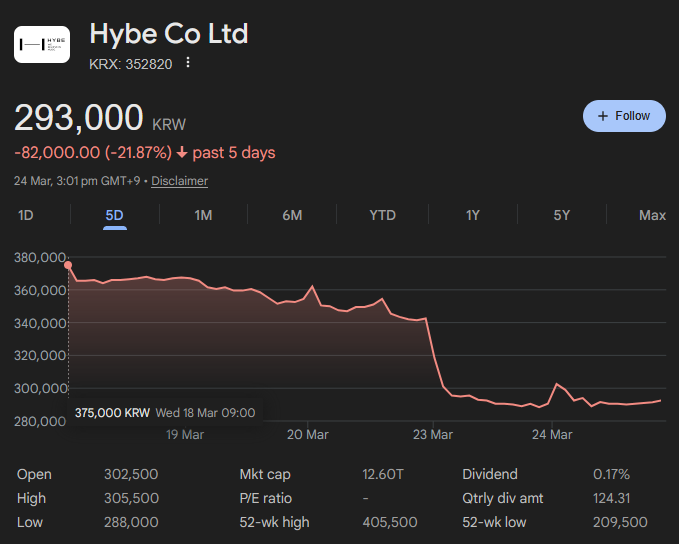
Task: Select the 5D chart range tab
Action: 114,215
